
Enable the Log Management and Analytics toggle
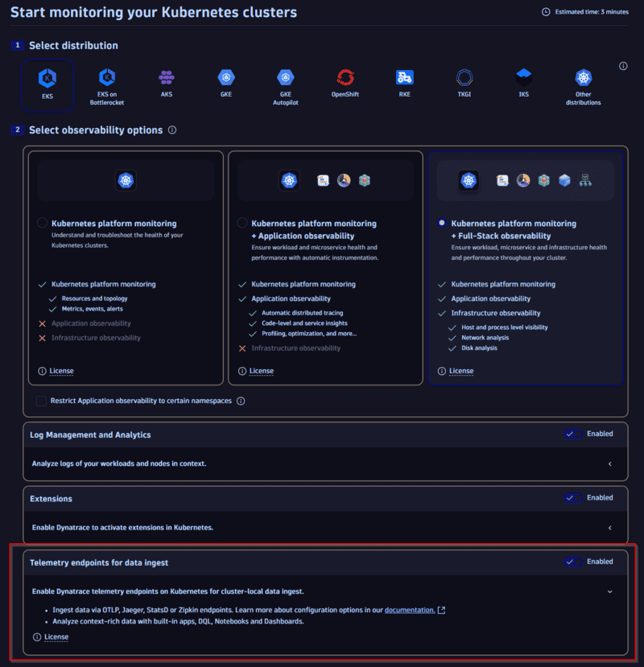coord(572,434)
